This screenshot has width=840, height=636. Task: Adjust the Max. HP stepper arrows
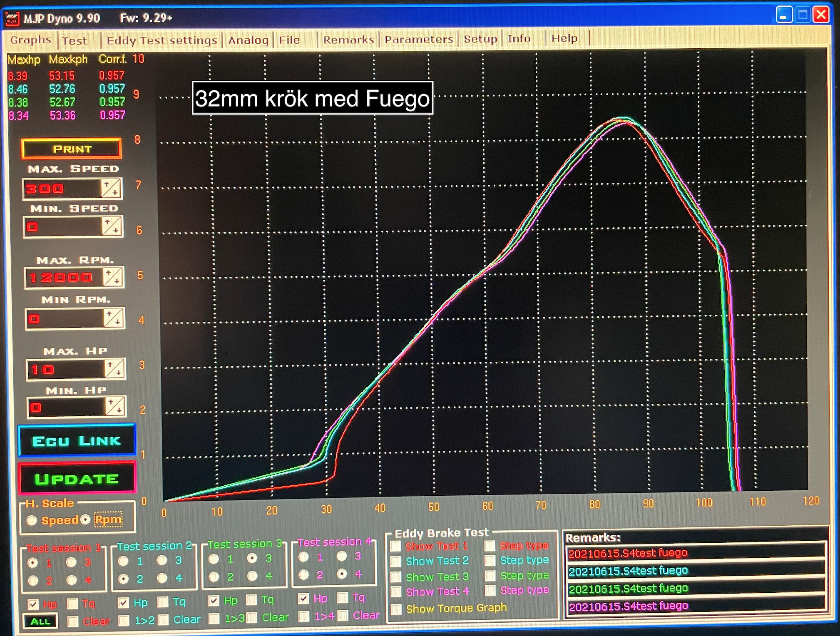pyautogui.click(x=115, y=369)
